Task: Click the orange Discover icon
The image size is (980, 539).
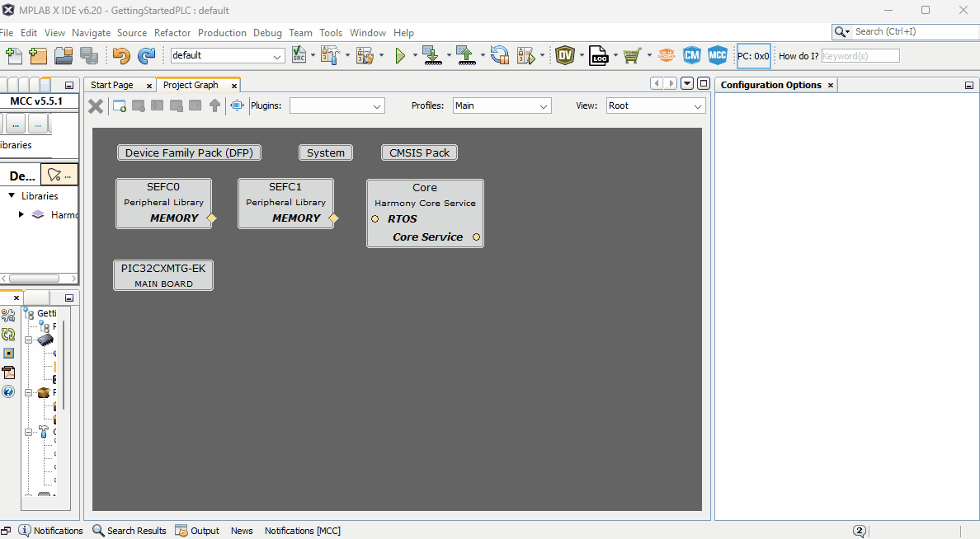Action: (x=667, y=55)
